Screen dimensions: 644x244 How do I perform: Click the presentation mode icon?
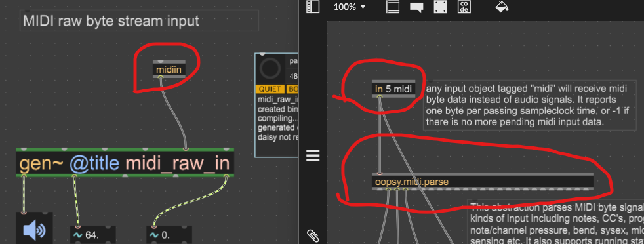393,7
